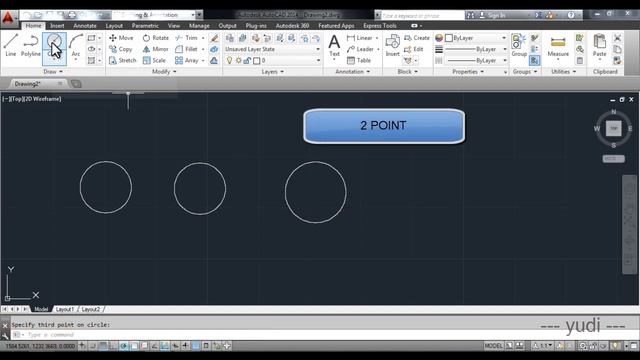This screenshot has width=640, height=360.
Task: Select the Scale tool
Action: [x=154, y=60]
